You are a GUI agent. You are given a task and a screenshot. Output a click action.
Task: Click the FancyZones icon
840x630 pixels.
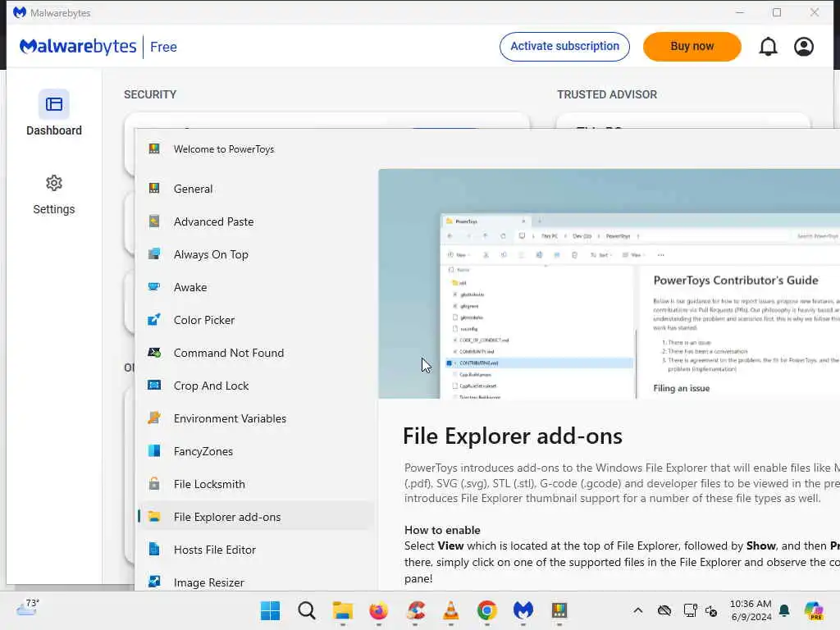(154, 451)
